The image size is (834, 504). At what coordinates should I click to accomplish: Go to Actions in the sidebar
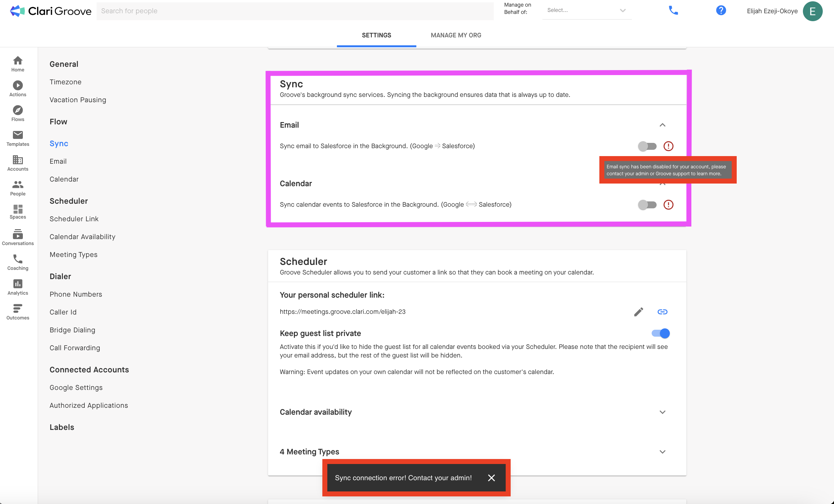click(x=18, y=89)
